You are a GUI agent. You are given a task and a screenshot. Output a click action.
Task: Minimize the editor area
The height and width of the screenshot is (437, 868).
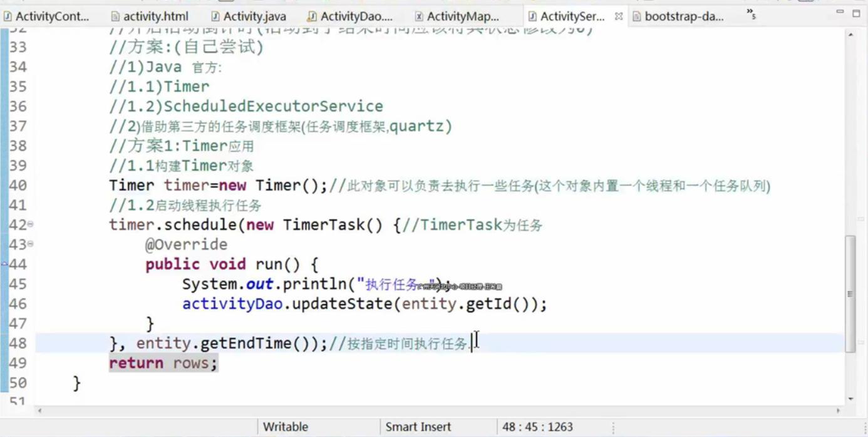(840, 13)
